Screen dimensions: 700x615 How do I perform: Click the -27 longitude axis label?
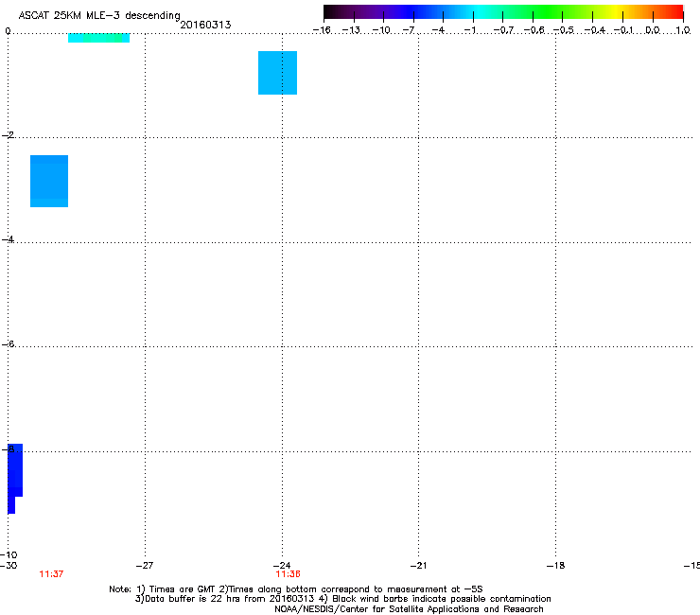coord(145,566)
